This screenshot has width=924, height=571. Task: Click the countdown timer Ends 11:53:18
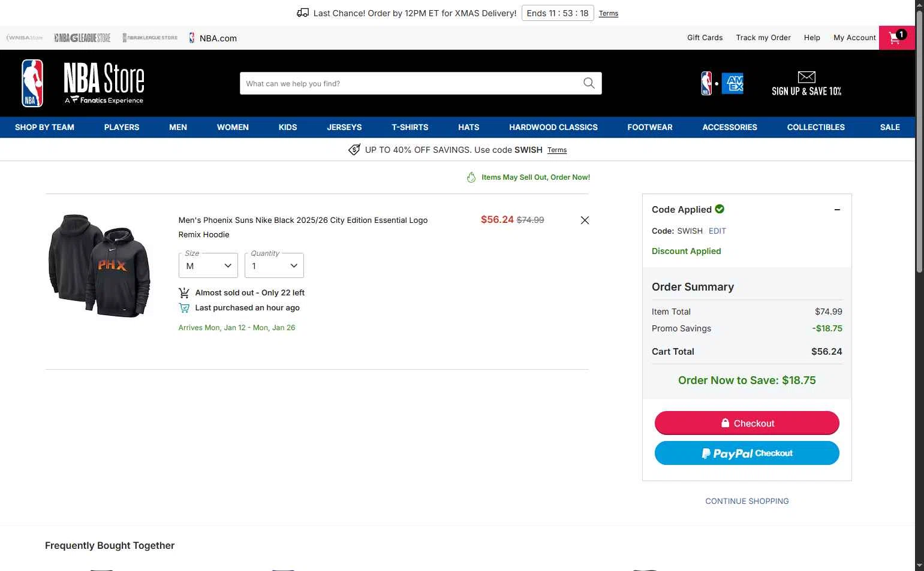tap(558, 13)
